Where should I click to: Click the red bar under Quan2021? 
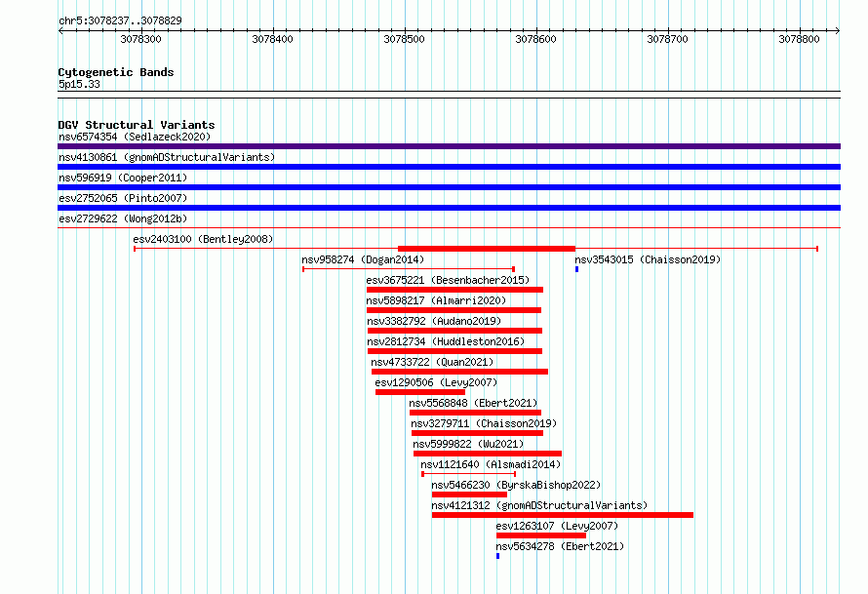tap(459, 372)
